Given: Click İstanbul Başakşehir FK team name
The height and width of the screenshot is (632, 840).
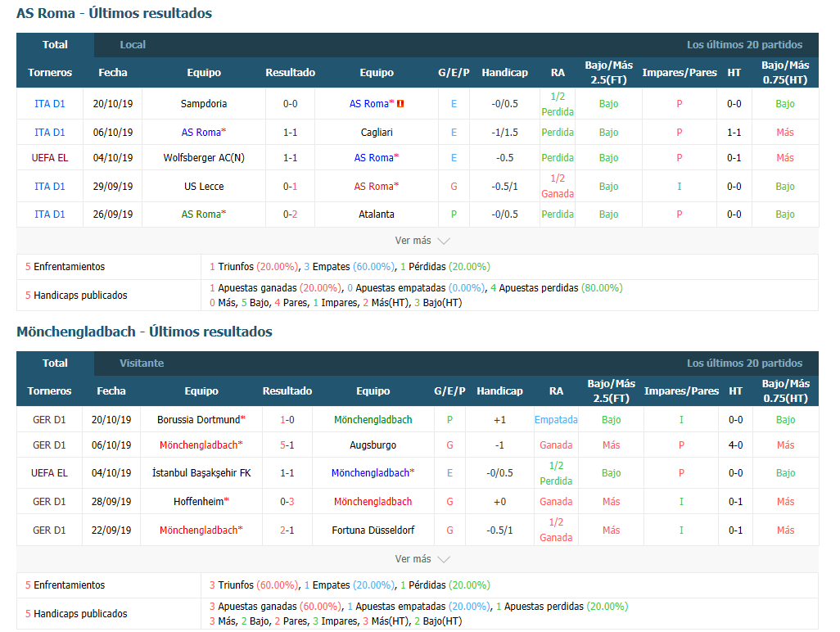Looking at the screenshot, I should click(x=201, y=473).
